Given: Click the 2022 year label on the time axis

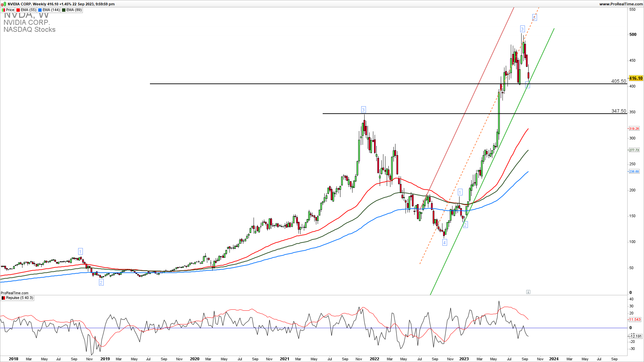Looking at the screenshot, I should [374, 359].
